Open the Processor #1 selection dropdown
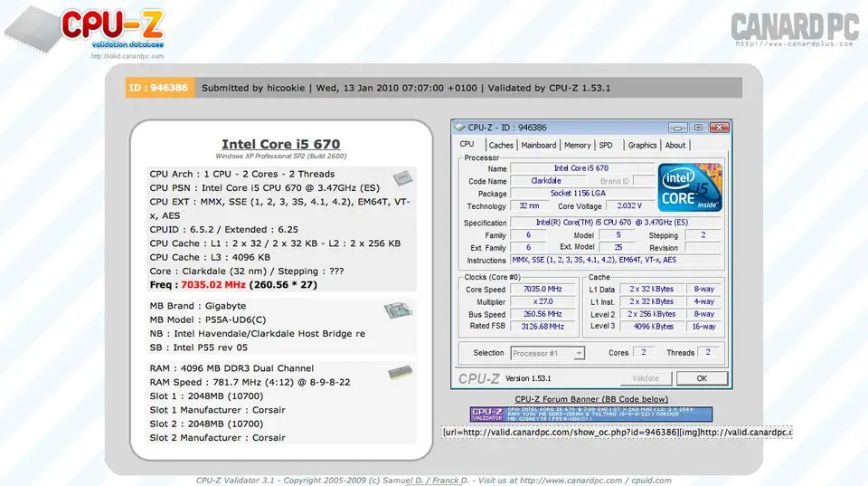Viewport: 868px width, 486px height. (548, 353)
